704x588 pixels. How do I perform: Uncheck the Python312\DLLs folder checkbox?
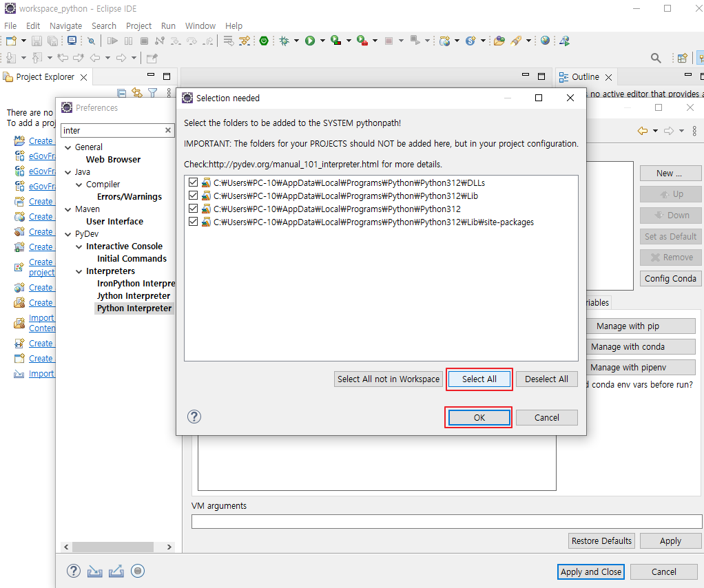193,182
